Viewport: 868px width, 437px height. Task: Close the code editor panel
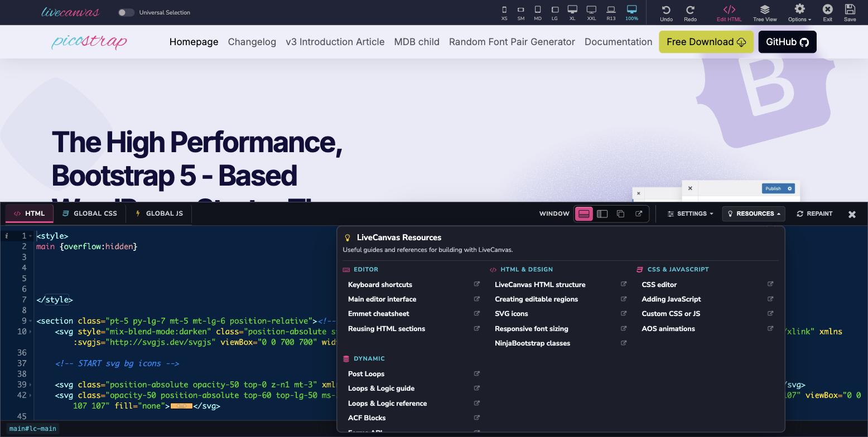852,214
